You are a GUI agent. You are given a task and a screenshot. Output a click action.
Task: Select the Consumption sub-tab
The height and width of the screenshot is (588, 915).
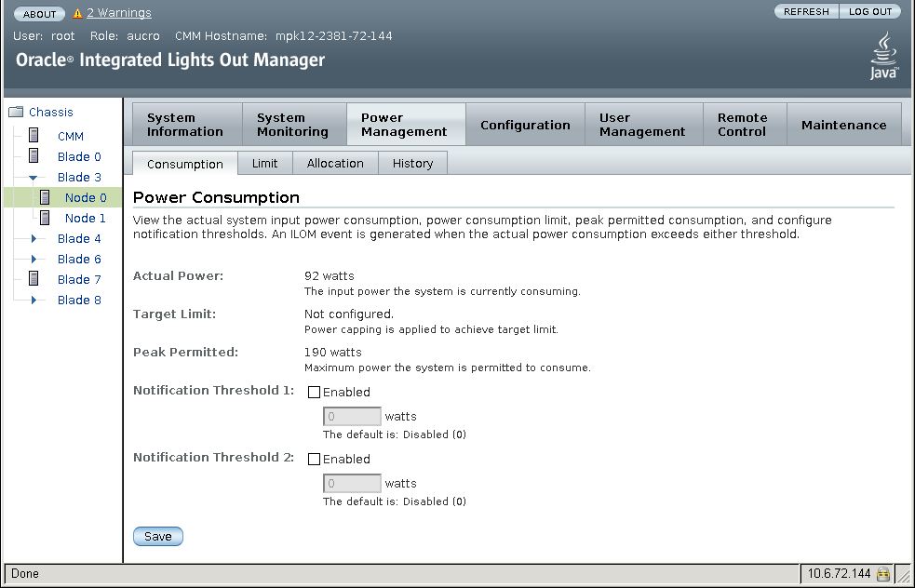[185, 164]
